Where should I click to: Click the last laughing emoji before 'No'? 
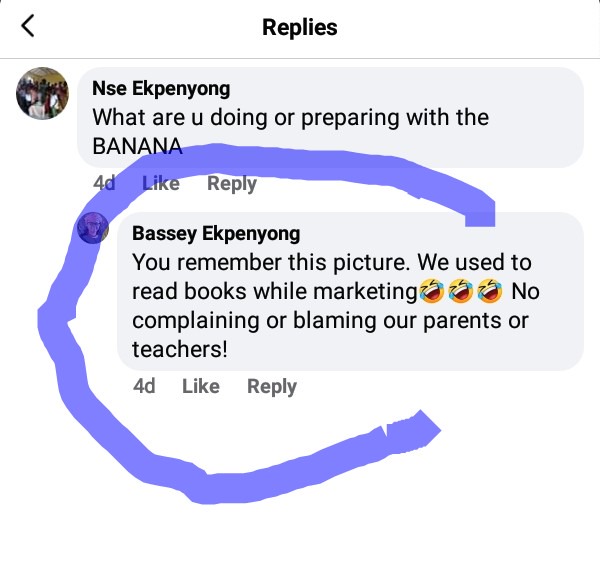490,291
